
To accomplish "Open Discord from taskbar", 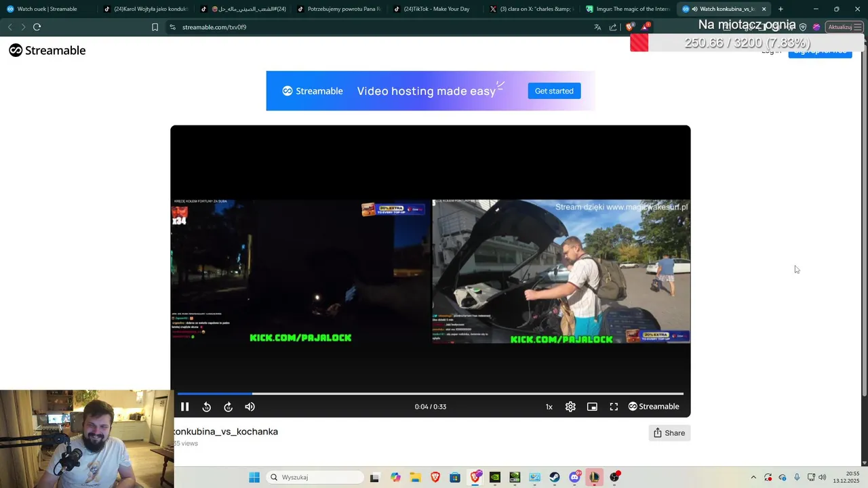I will [575, 477].
